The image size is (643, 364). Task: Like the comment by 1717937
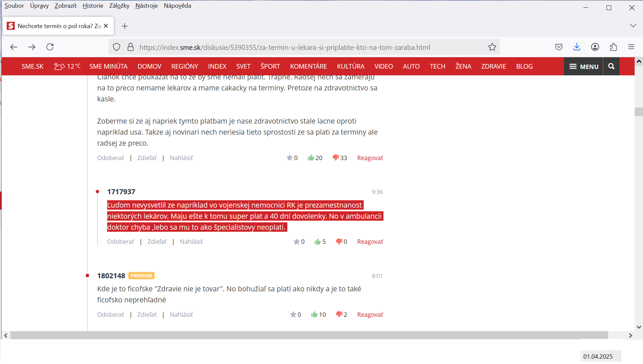click(317, 242)
